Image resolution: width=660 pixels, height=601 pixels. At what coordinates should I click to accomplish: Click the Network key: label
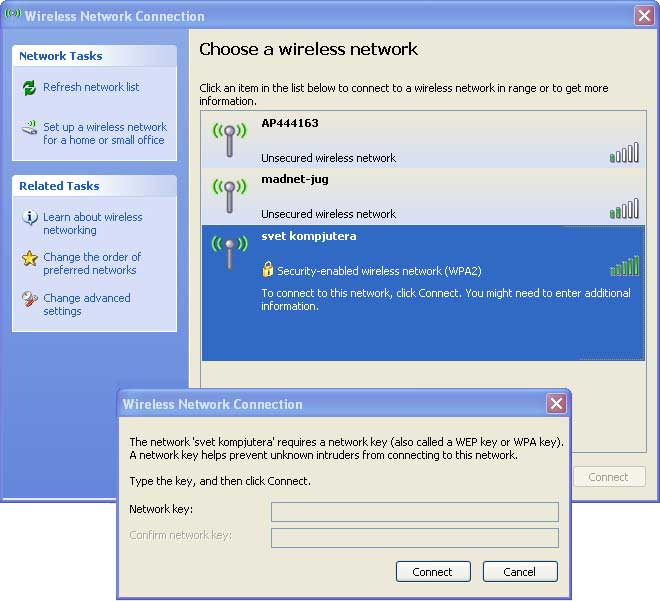[161, 509]
